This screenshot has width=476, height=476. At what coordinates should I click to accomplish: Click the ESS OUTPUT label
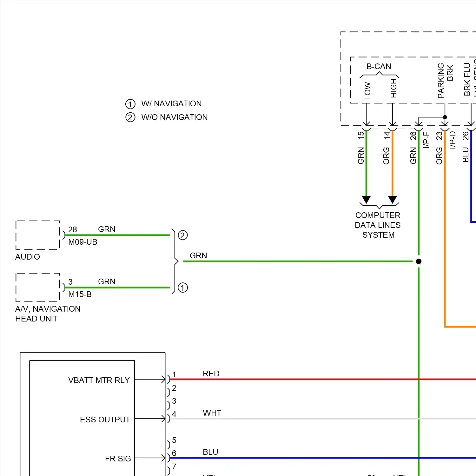105,420
